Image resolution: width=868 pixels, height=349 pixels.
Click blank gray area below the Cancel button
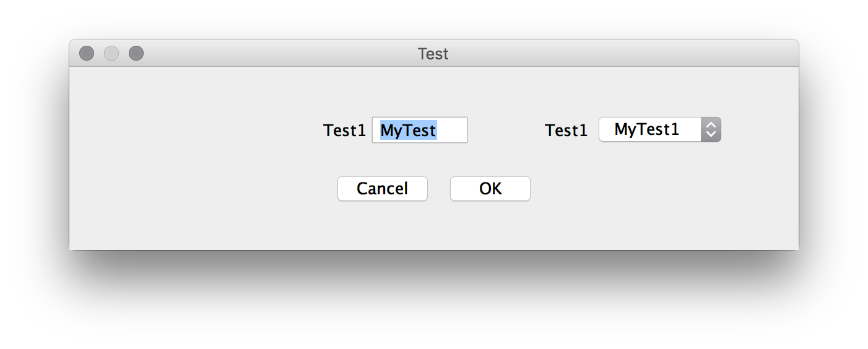click(382, 226)
